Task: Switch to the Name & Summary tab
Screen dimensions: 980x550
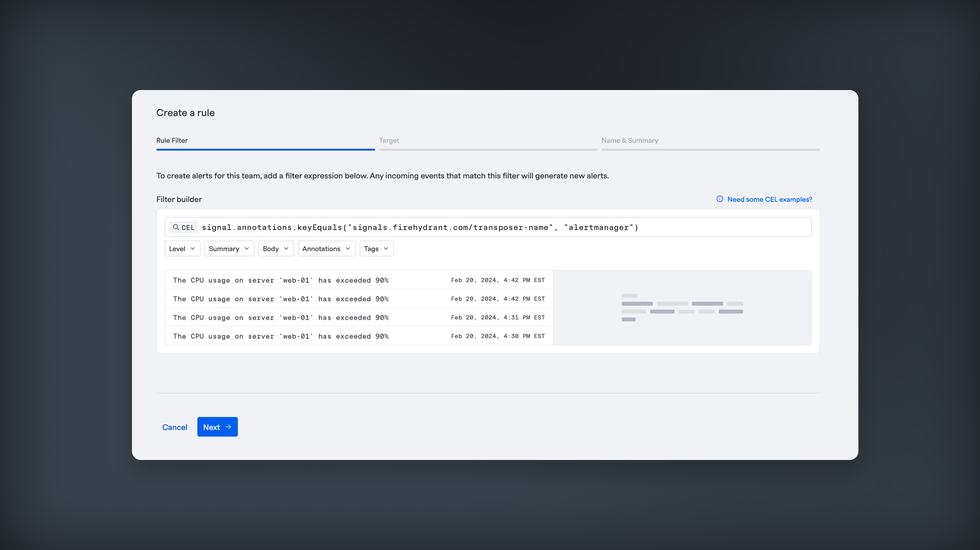Action: pos(629,140)
